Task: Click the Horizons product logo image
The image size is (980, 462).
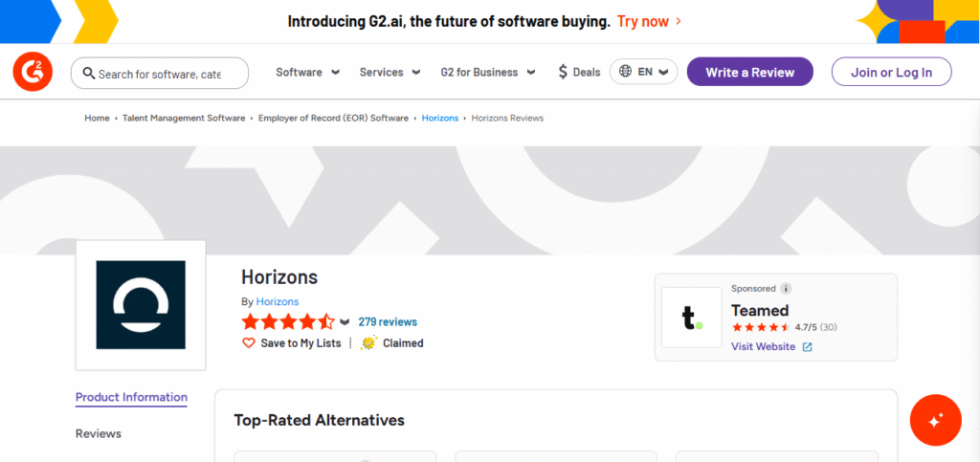Action: point(141,305)
